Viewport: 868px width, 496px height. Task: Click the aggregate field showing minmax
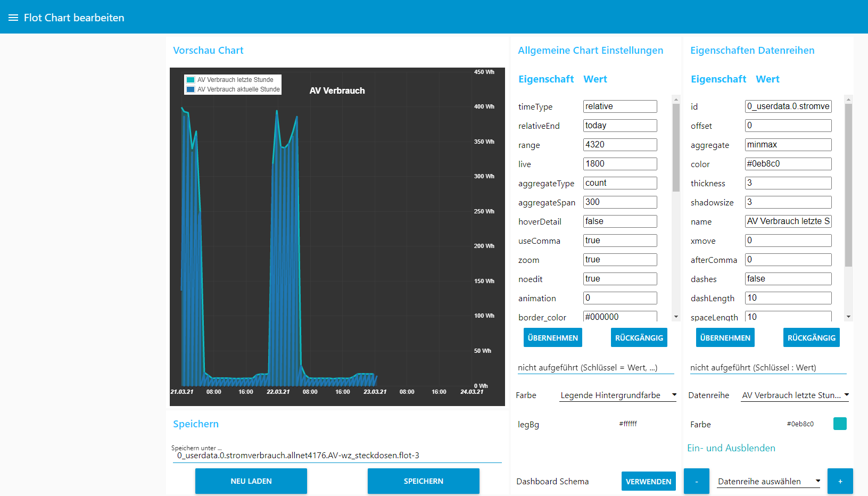[x=788, y=145]
